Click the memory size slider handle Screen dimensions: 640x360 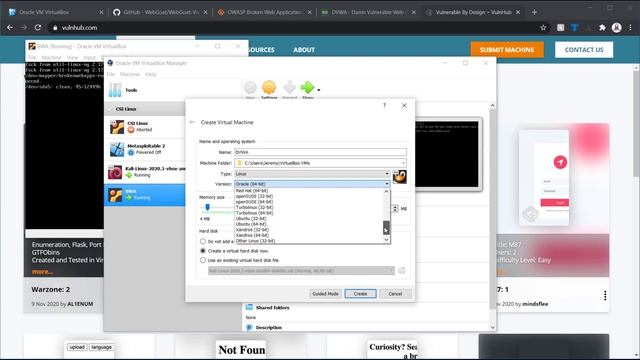(207, 207)
